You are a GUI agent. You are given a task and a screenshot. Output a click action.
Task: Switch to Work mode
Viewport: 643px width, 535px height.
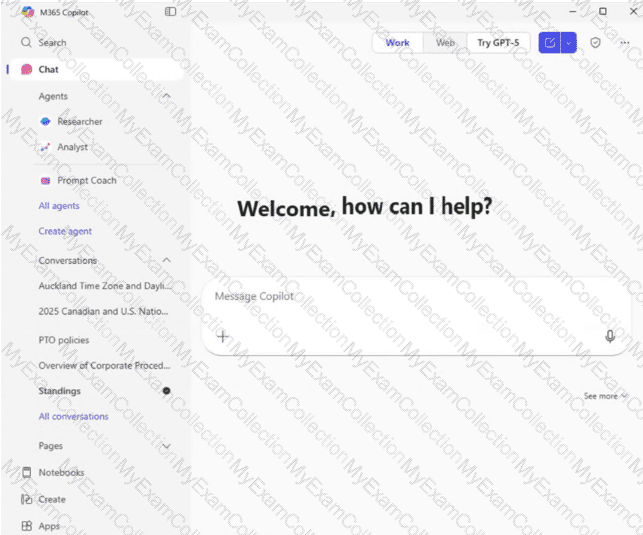(397, 43)
